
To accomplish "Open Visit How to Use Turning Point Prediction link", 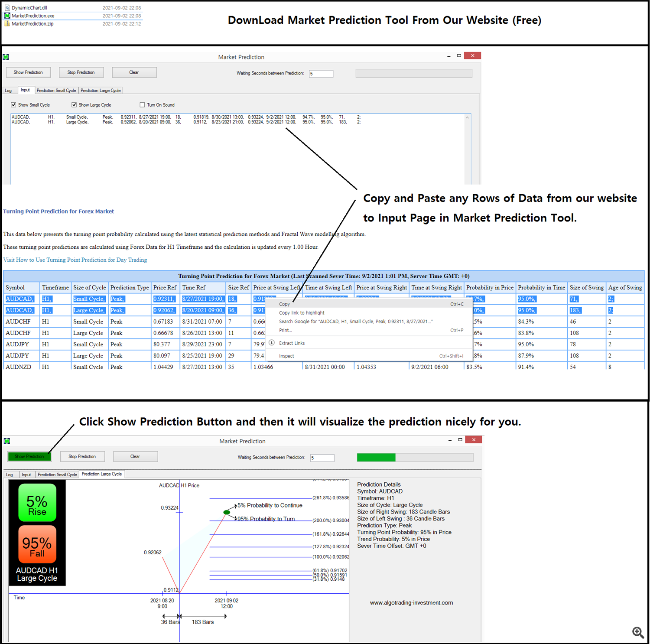I will click(x=75, y=260).
